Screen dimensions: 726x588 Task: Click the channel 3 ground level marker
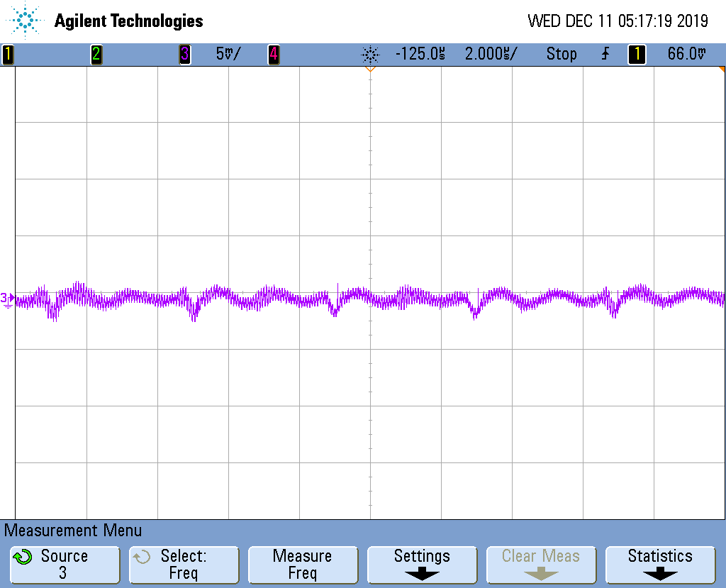click(7, 299)
